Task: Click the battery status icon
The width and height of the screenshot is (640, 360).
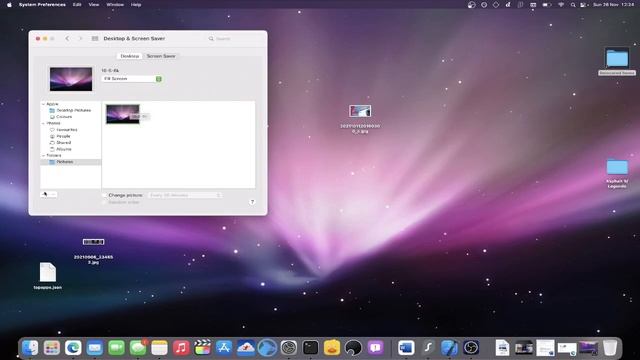Action: (547, 4)
